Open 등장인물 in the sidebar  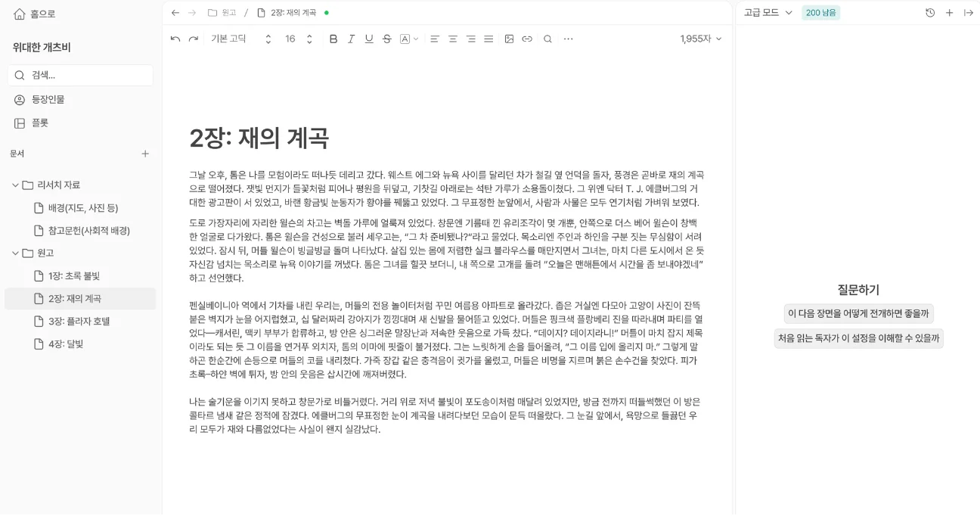[x=48, y=100]
